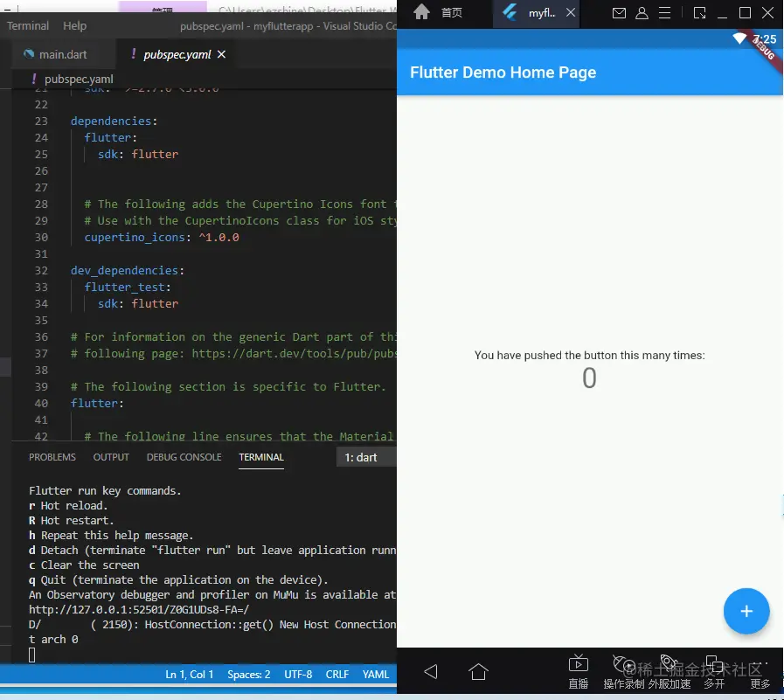Click the MuMu mail envelope icon
This screenshot has width=784, height=700.
619,13
